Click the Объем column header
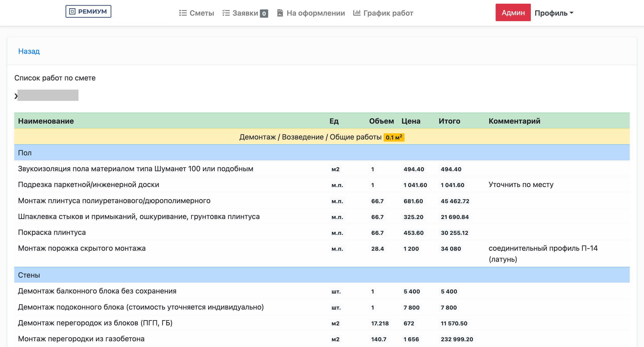The width and height of the screenshot is (644, 347). point(381,121)
